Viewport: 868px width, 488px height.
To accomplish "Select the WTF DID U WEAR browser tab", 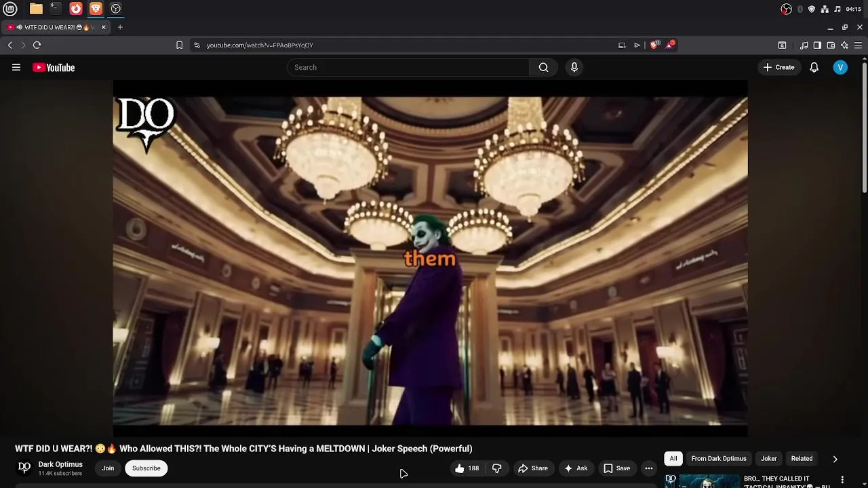I will (56, 27).
